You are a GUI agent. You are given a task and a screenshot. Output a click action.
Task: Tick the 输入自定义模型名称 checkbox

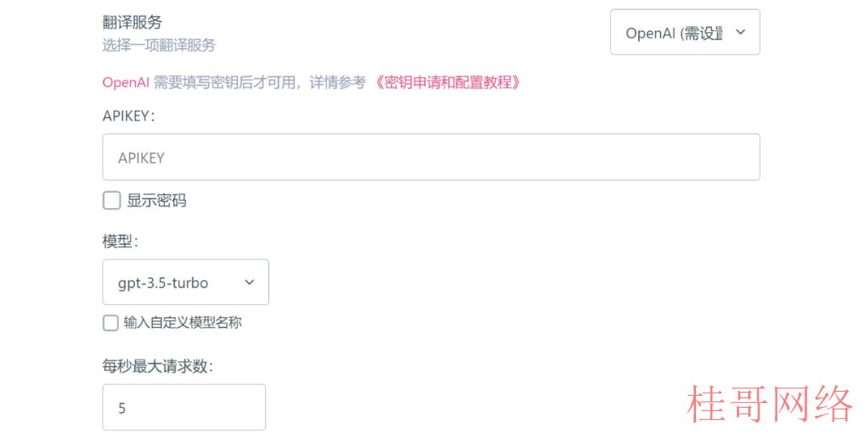(111, 323)
